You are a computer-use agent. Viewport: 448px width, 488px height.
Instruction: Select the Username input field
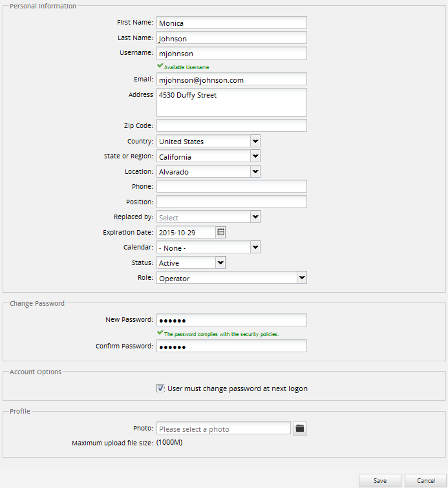pos(231,54)
